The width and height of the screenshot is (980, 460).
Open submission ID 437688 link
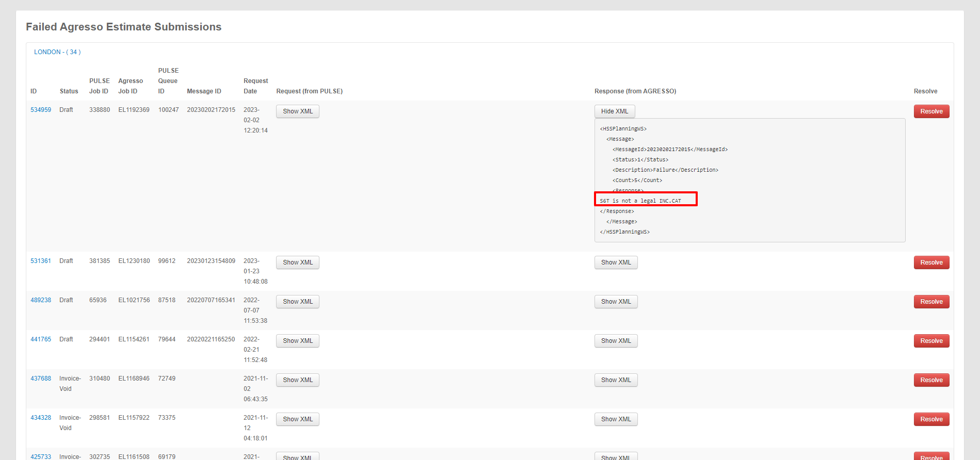[x=41, y=379]
